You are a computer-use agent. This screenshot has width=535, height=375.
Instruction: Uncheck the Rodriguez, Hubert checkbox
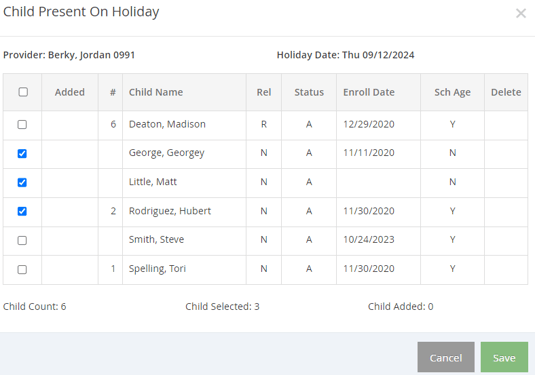coord(22,211)
